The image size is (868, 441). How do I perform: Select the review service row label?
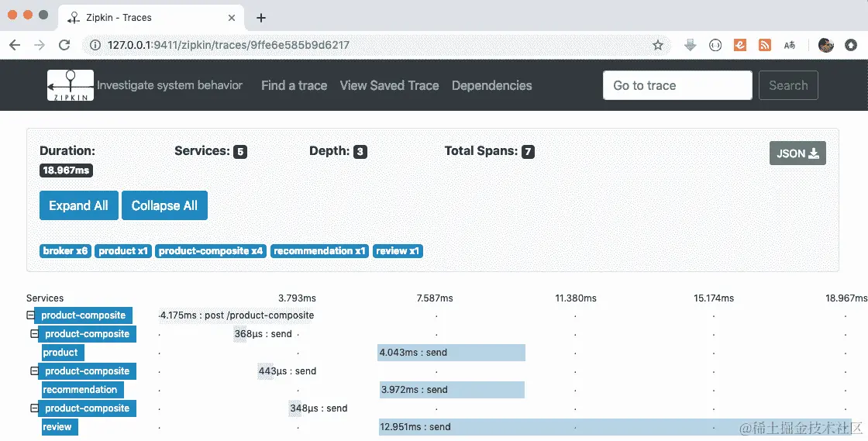tap(60, 426)
